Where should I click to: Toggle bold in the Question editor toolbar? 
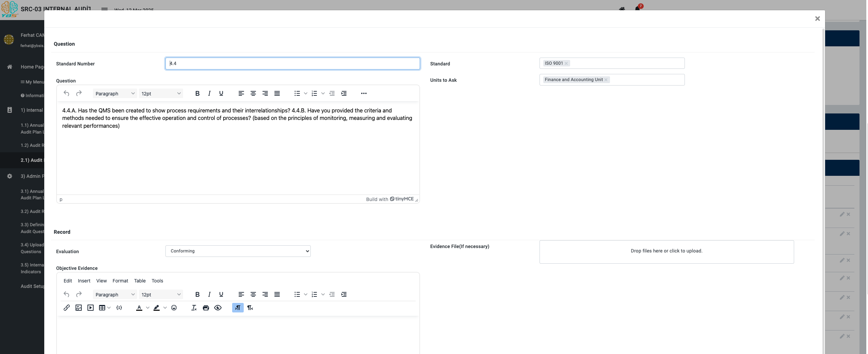[x=197, y=93]
